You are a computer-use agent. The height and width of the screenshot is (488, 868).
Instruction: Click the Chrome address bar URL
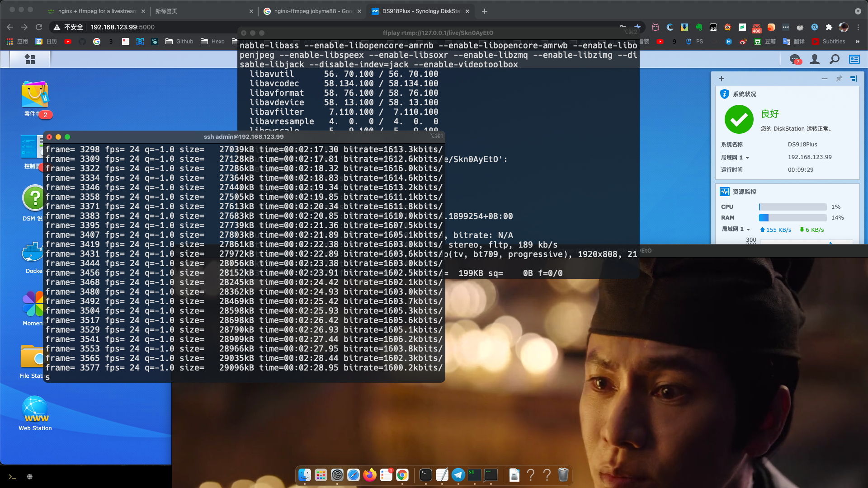(x=123, y=27)
